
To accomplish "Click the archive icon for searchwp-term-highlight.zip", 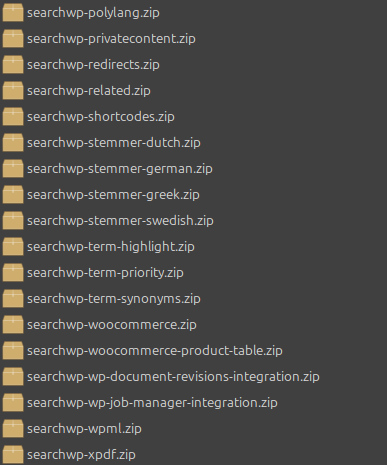I will tap(13, 247).
